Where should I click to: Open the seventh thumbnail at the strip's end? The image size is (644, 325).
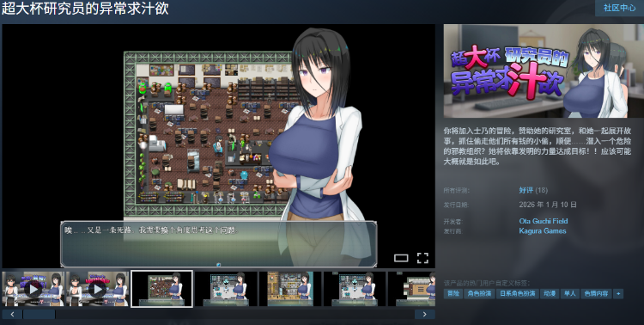pos(411,289)
